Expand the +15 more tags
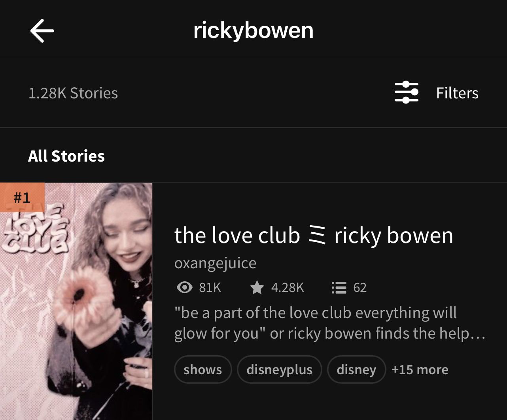This screenshot has height=420, width=507. [420, 369]
